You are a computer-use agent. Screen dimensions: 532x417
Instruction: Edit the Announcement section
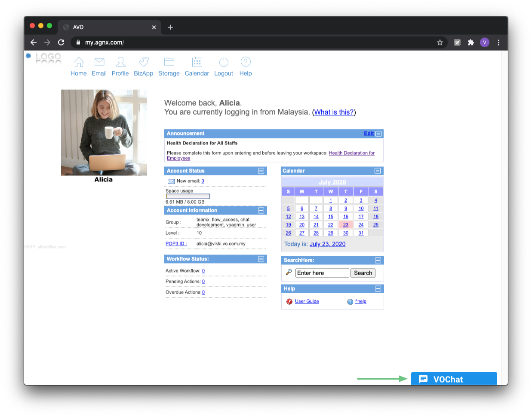tap(369, 134)
